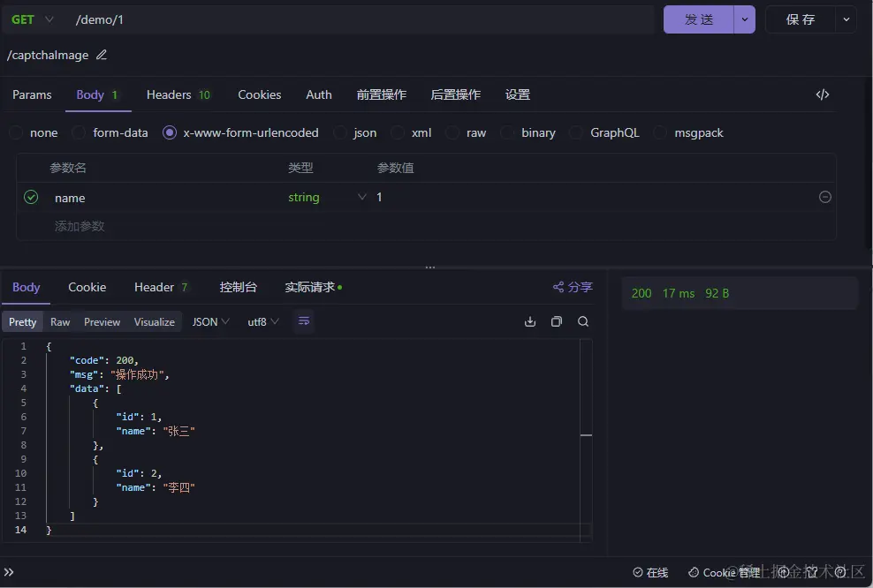The width and height of the screenshot is (873, 588).
Task: Open the 前置操作 tab
Action: (x=382, y=94)
